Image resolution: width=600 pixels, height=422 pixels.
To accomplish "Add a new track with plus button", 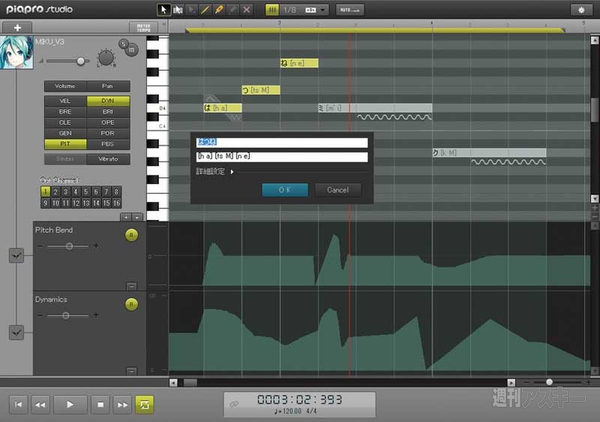I will [x=17, y=28].
